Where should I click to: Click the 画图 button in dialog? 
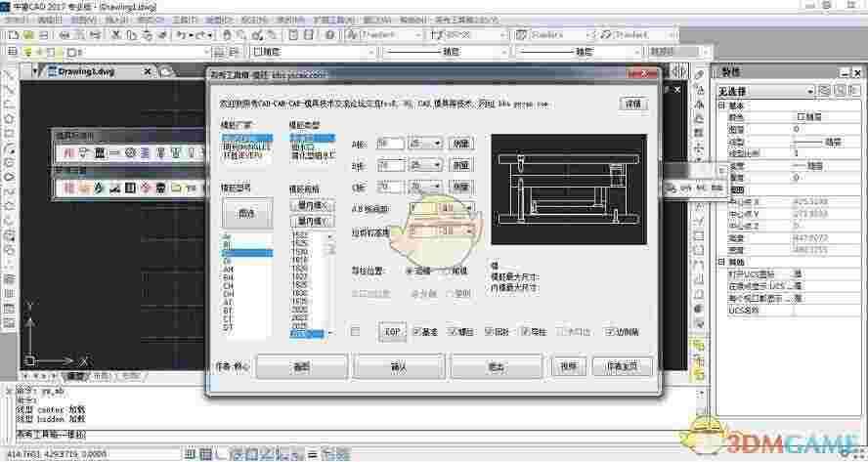coord(302,366)
